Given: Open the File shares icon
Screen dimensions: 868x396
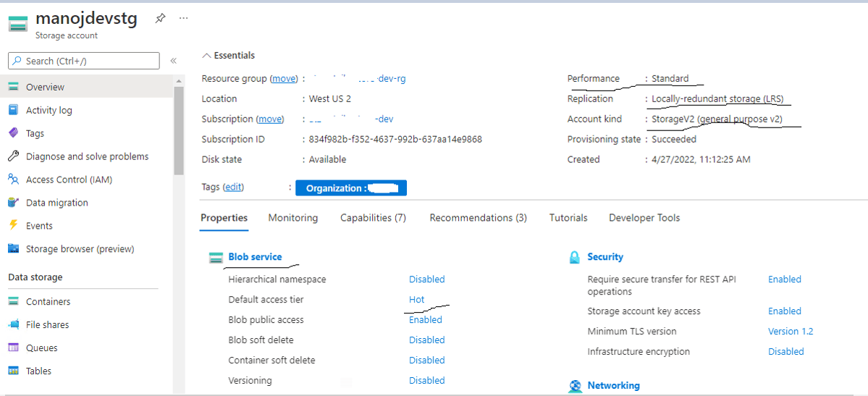Looking at the screenshot, I should (x=13, y=325).
